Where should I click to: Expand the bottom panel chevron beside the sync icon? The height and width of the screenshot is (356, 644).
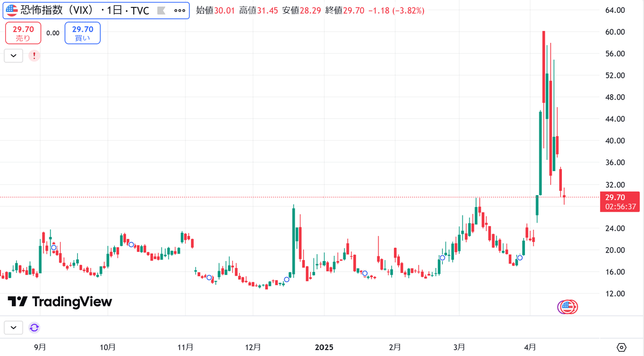13,327
